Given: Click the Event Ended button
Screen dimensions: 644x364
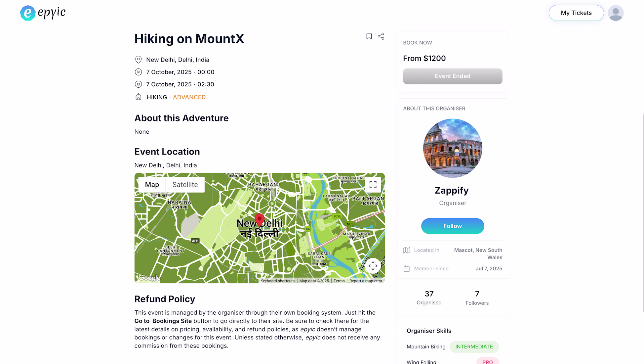Looking at the screenshot, I should coord(452,76).
